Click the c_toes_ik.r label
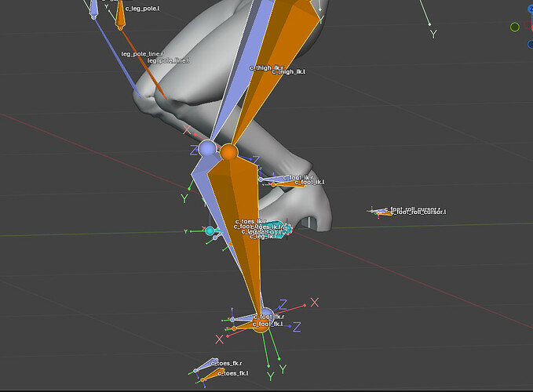533x392 pixels. (250, 221)
